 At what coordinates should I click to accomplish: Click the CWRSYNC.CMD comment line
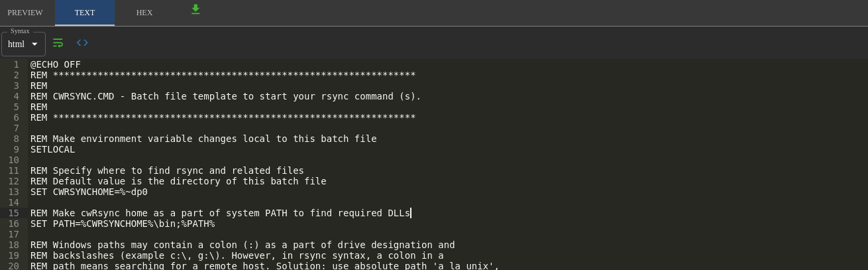pos(226,96)
